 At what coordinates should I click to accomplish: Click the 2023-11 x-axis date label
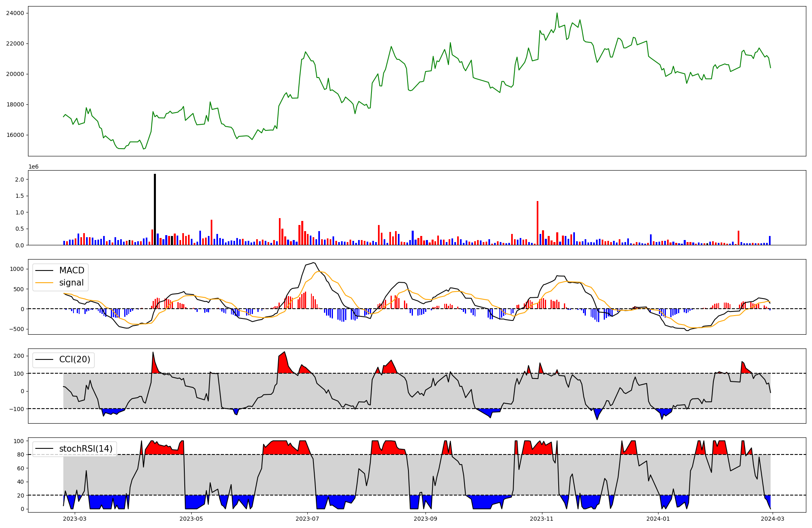point(542,518)
